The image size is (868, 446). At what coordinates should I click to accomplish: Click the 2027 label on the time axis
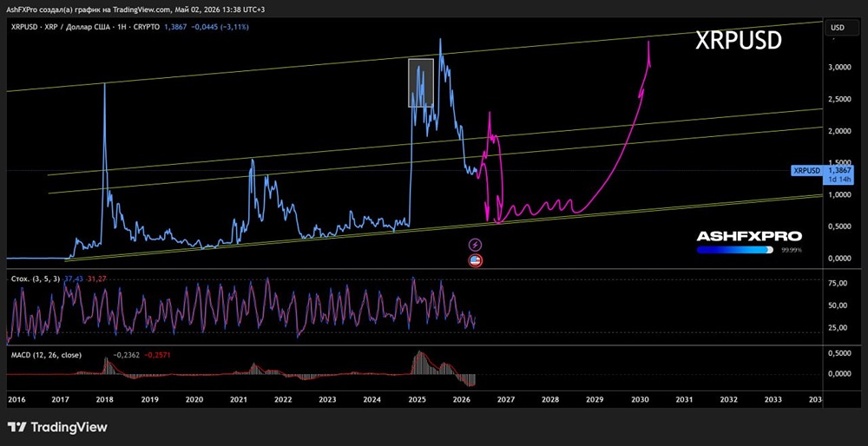point(505,399)
